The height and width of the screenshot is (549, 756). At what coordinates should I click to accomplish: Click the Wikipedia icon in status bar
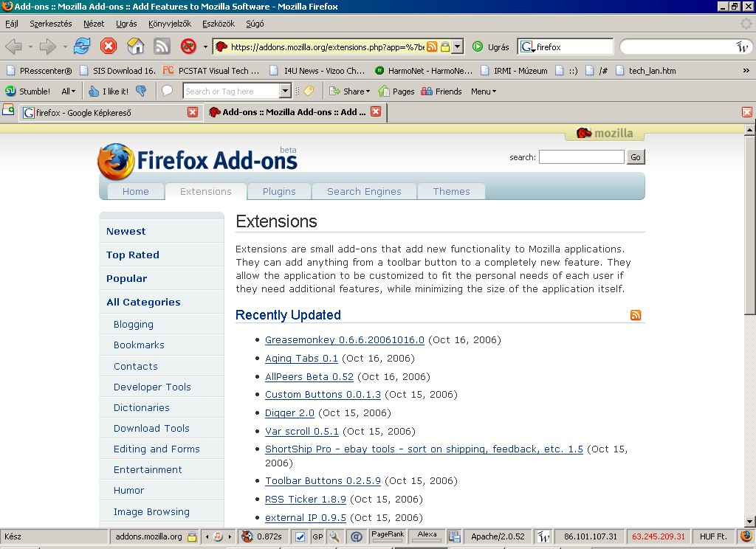coord(543,536)
